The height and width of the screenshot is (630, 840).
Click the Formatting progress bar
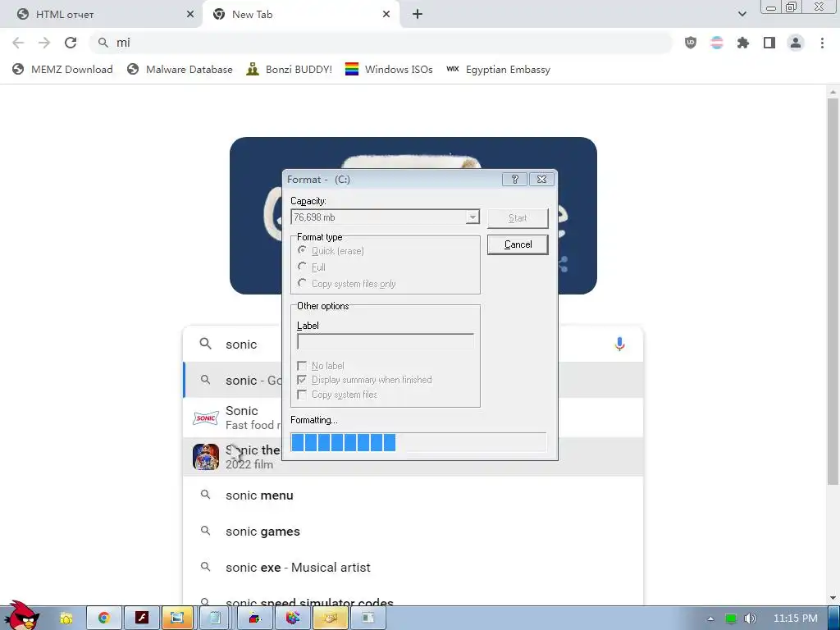(418, 442)
